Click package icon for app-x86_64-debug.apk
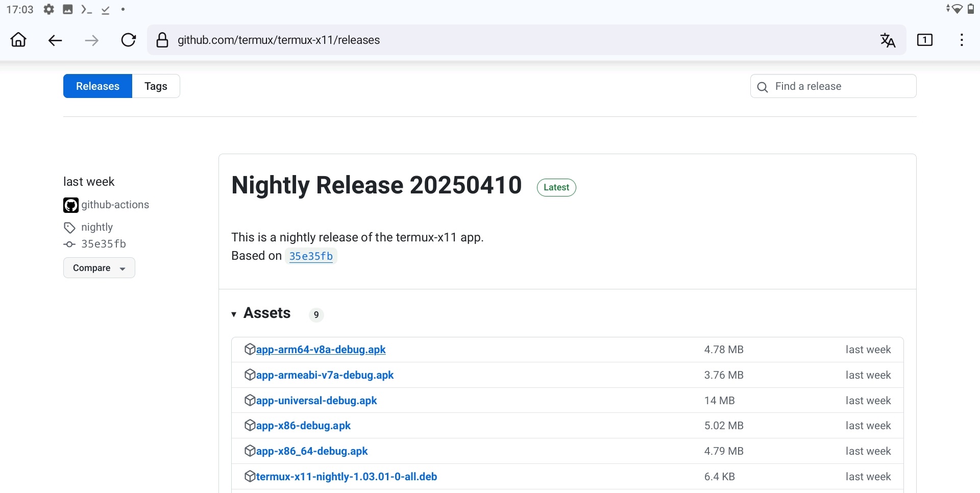The image size is (980, 493). [250, 451]
